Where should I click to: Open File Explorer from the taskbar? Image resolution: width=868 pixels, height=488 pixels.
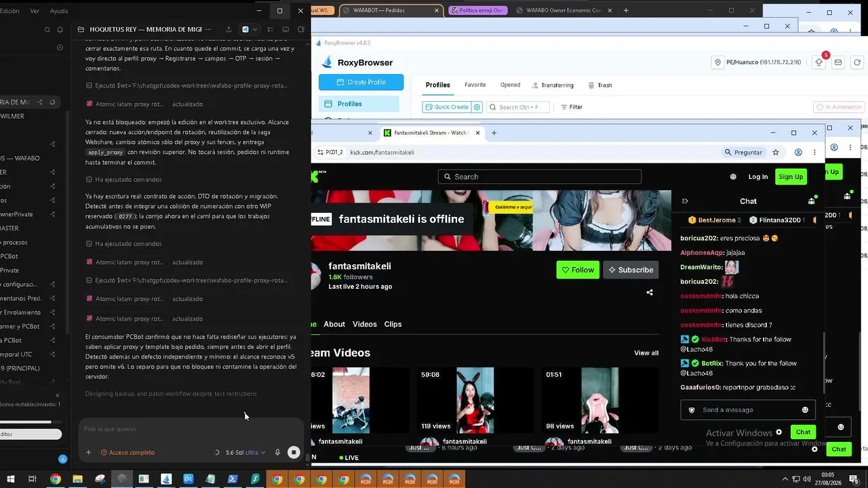pos(77,479)
